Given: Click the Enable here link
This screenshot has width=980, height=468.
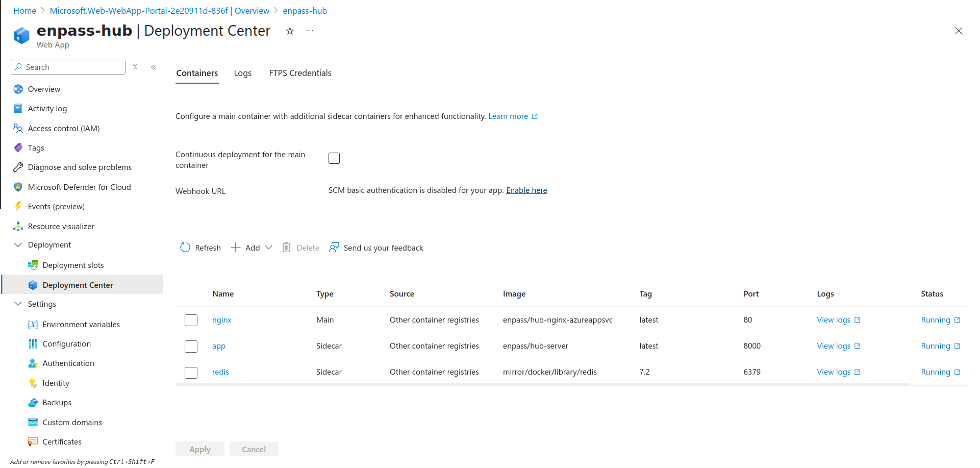Looking at the screenshot, I should pos(526,190).
